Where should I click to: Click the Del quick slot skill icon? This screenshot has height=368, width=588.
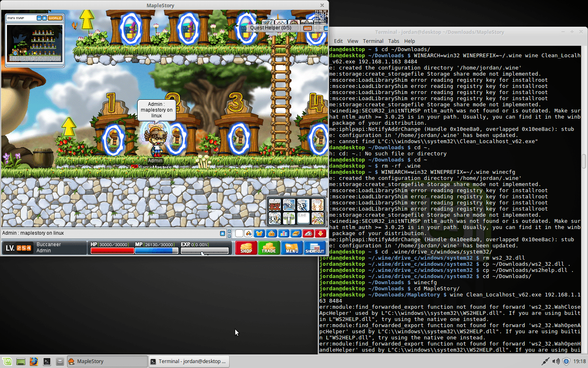coord(289,218)
